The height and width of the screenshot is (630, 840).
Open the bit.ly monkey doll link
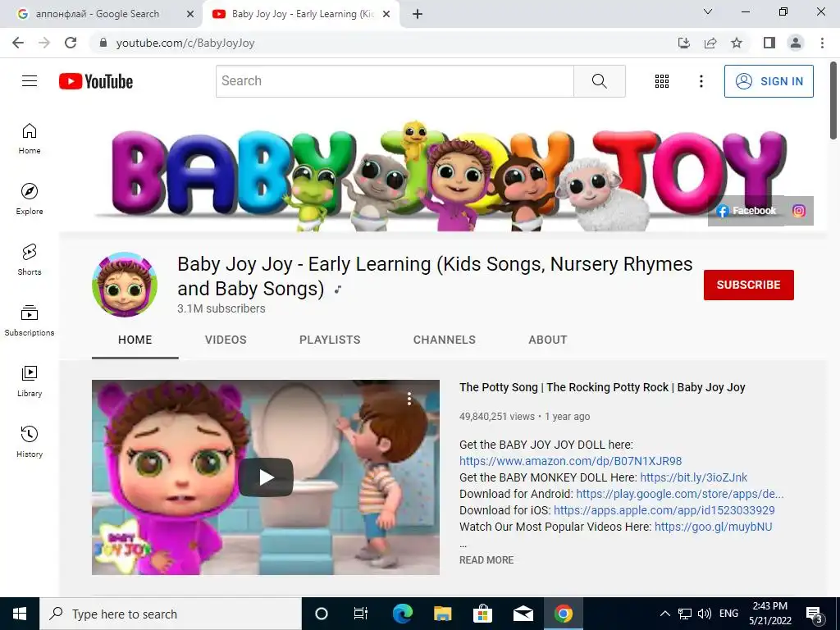(x=693, y=477)
